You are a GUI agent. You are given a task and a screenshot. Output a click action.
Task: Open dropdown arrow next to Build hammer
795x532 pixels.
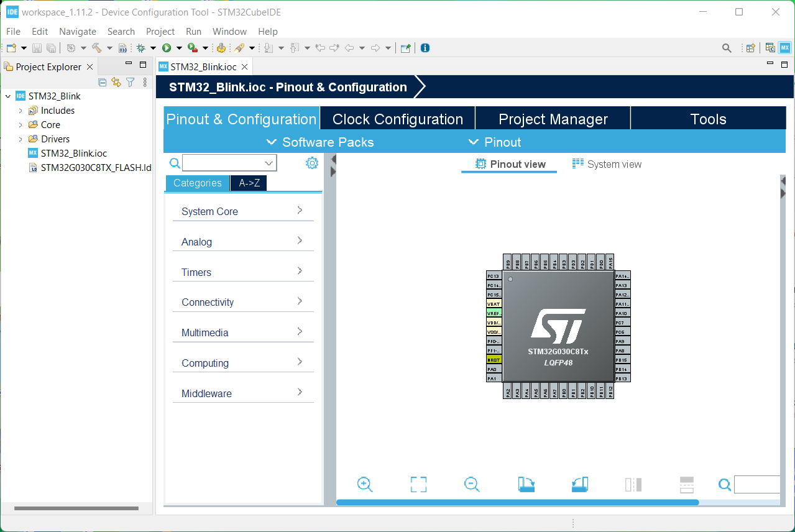[x=109, y=48]
